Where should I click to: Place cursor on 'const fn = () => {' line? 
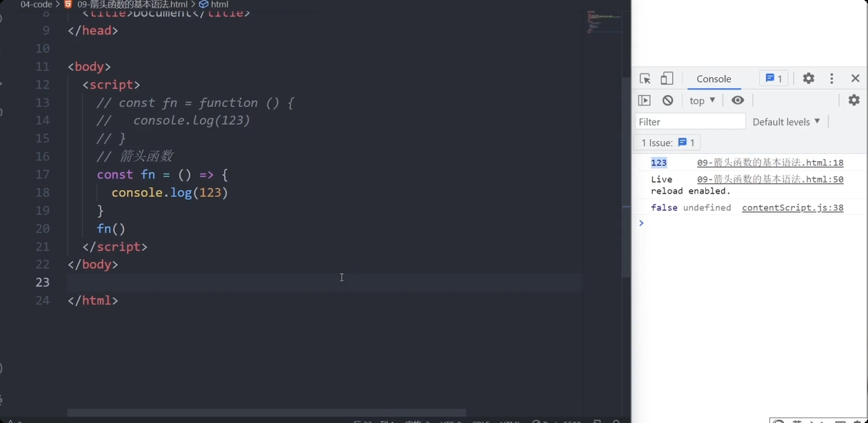click(162, 175)
